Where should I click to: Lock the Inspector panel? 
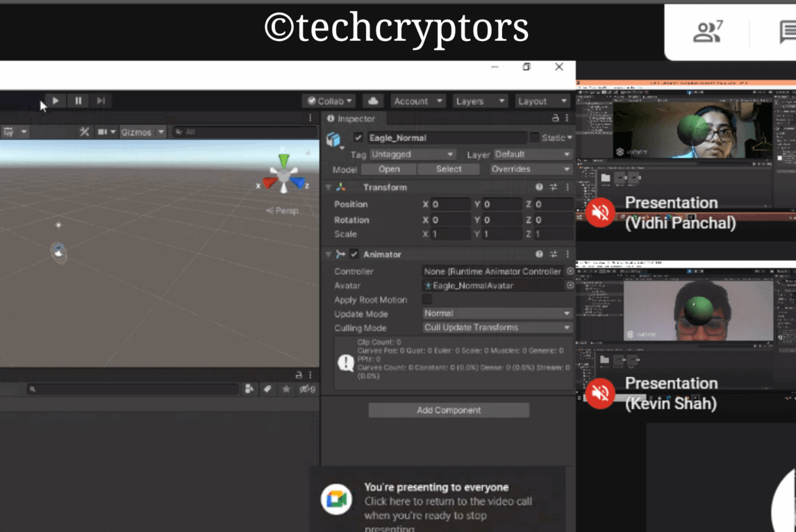556,118
